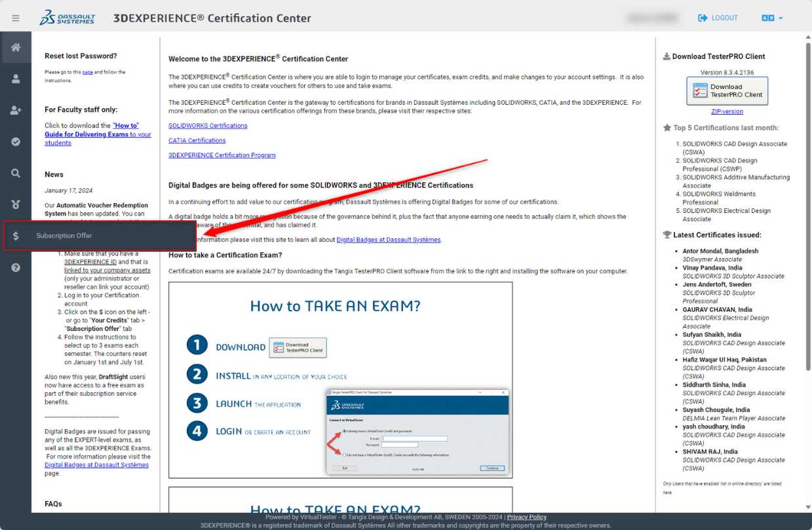812x530 pixels.
Task: Click 'GAURAV CHAVAN, India' entry
Action: click(x=717, y=309)
